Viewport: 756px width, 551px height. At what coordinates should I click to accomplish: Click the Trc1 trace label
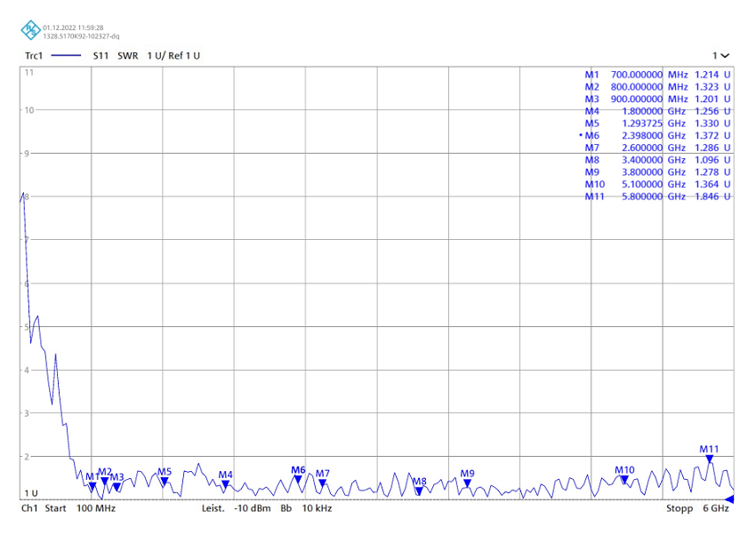pos(34,56)
